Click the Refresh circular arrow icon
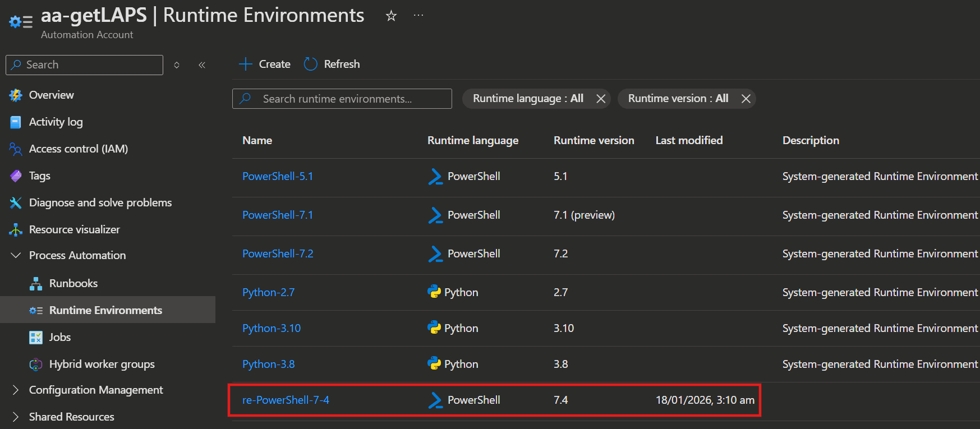Viewport: 980px width, 429px height. click(310, 64)
